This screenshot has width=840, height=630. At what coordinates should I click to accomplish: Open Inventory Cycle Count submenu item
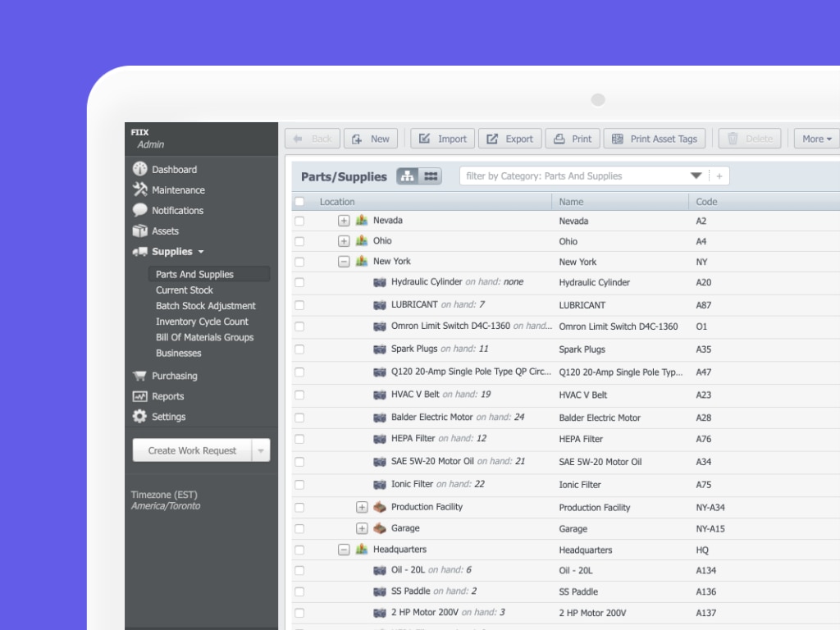[x=202, y=322]
